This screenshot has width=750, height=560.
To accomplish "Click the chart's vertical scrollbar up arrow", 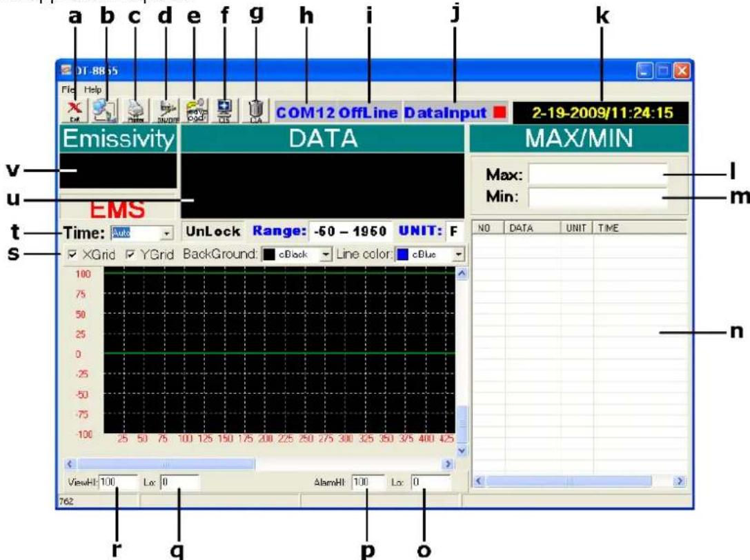I will [462, 273].
